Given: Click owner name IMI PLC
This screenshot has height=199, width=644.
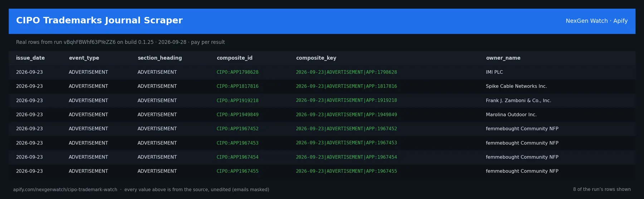Looking at the screenshot, I should (494, 72).
